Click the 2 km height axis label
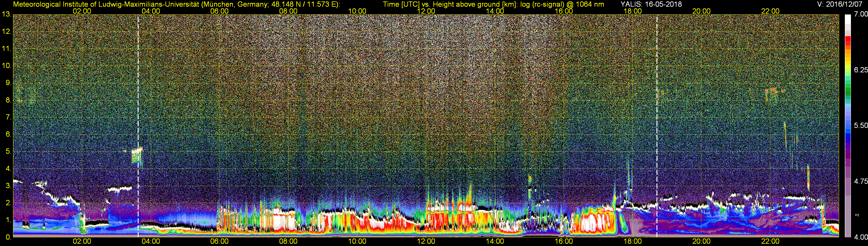This screenshot has width=868, height=246. point(8,203)
